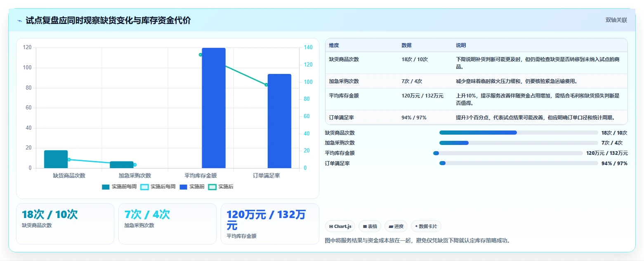644x261 pixels.
Task: Click the 说明 table column header
Action: pyautogui.click(x=461, y=45)
